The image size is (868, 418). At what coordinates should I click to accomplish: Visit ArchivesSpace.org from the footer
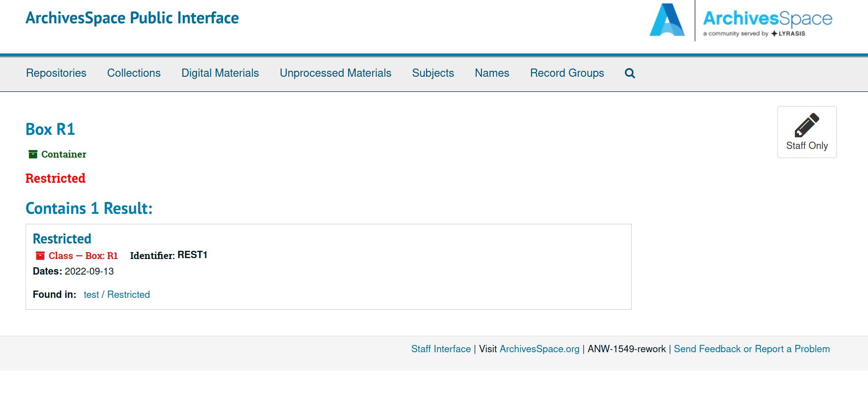coord(540,349)
